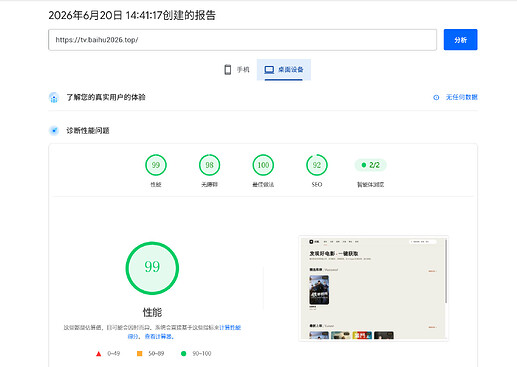The width and height of the screenshot is (517, 367).
Task: Jump to the 性能 score gauge 99
Action: (x=156, y=165)
